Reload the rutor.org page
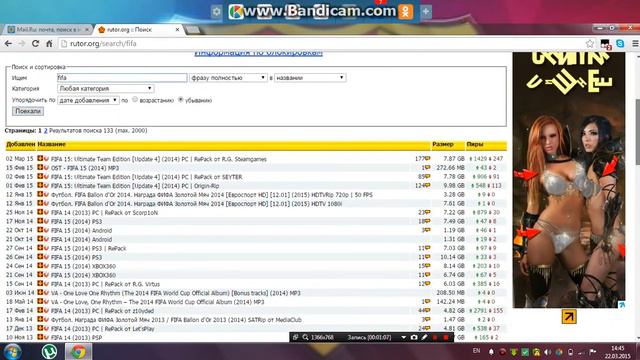 point(36,43)
